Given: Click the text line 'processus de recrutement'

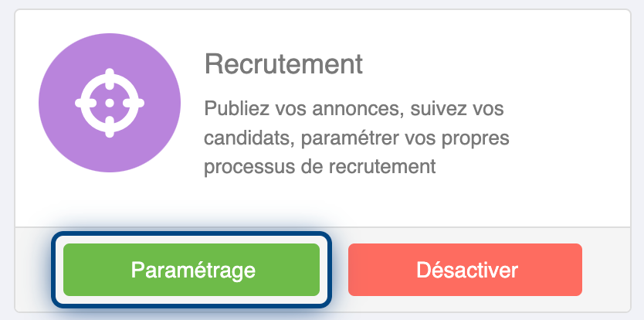Looking at the screenshot, I should (x=320, y=167).
